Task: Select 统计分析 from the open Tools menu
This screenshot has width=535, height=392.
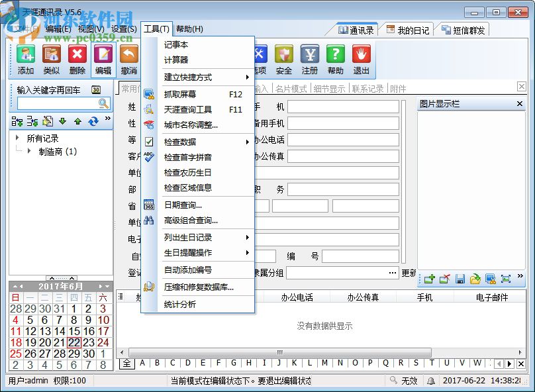Action: [x=180, y=305]
